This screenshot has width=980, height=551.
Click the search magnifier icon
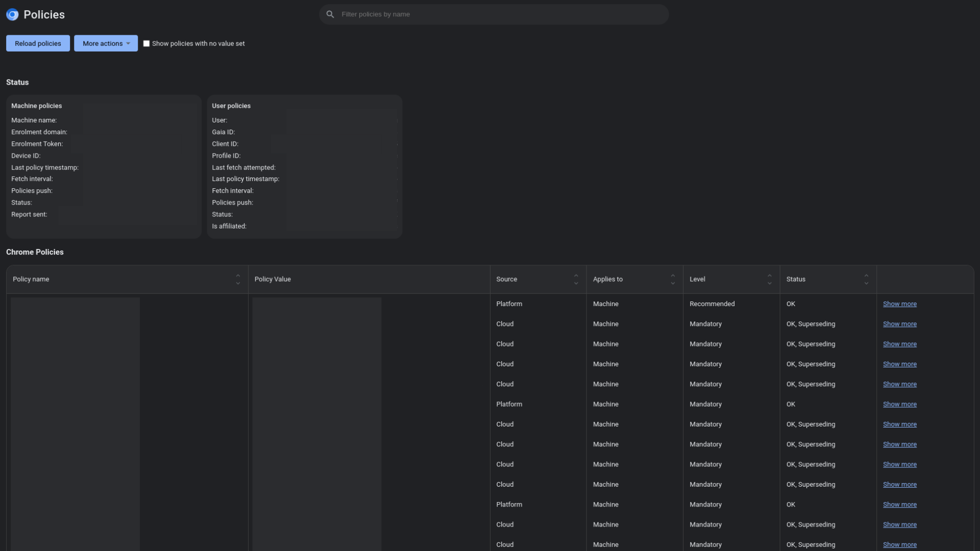pos(330,14)
